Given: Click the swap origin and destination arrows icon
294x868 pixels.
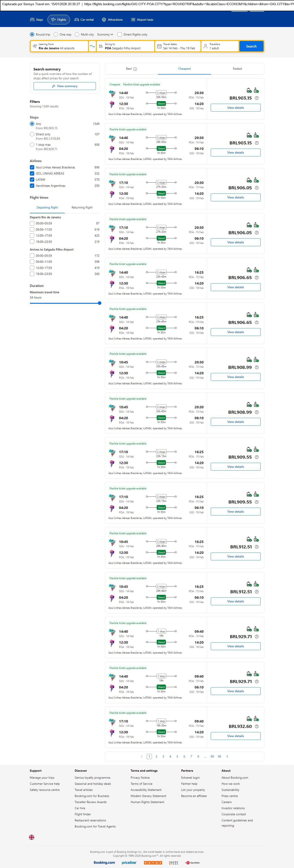Looking at the screenshot, I should 92,46.
